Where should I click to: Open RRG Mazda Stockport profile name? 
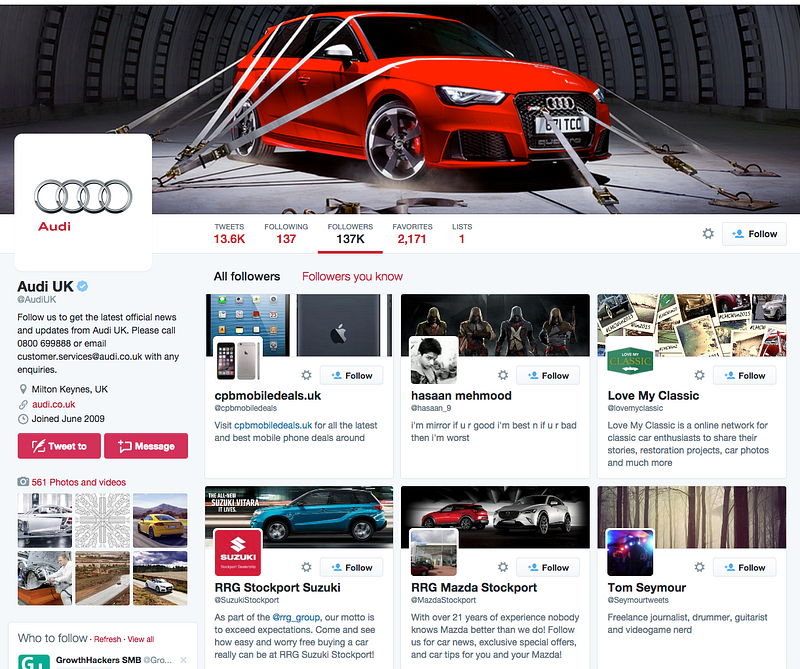(x=474, y=588)
